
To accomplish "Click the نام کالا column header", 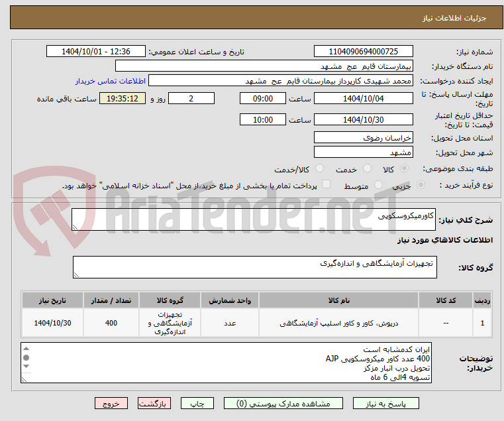I will 339,300.
